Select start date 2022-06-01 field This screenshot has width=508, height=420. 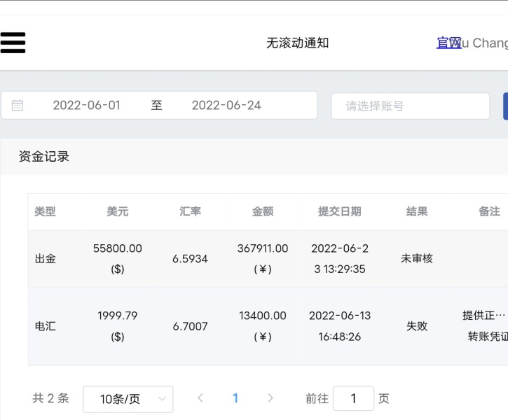[87, 106]
